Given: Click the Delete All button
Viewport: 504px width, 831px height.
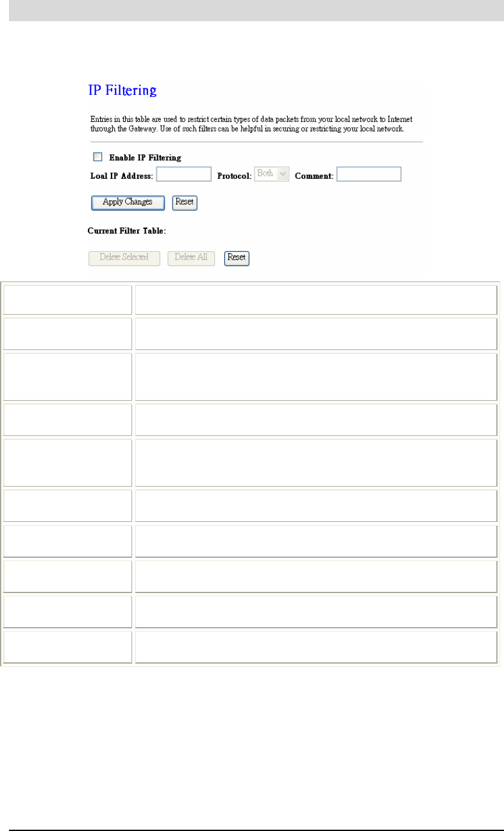Looking at the screenshot, I should pos(191,258).
